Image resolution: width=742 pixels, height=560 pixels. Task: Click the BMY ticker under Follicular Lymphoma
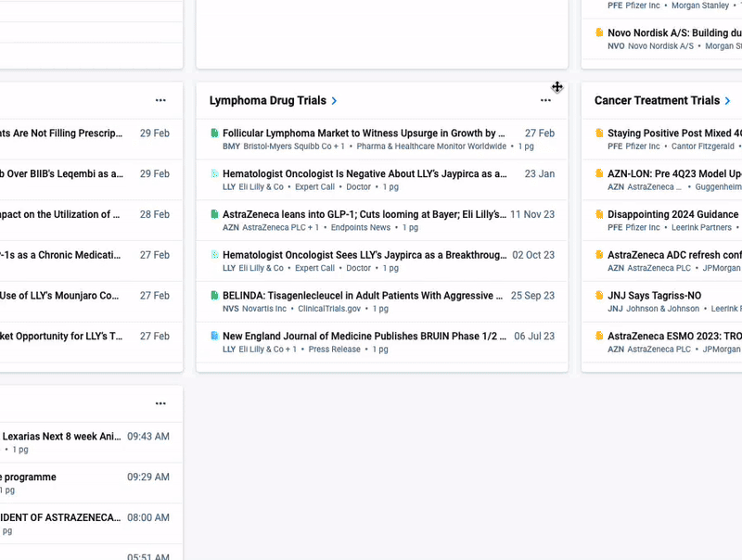pyautogui.click(x=231, y=146)
